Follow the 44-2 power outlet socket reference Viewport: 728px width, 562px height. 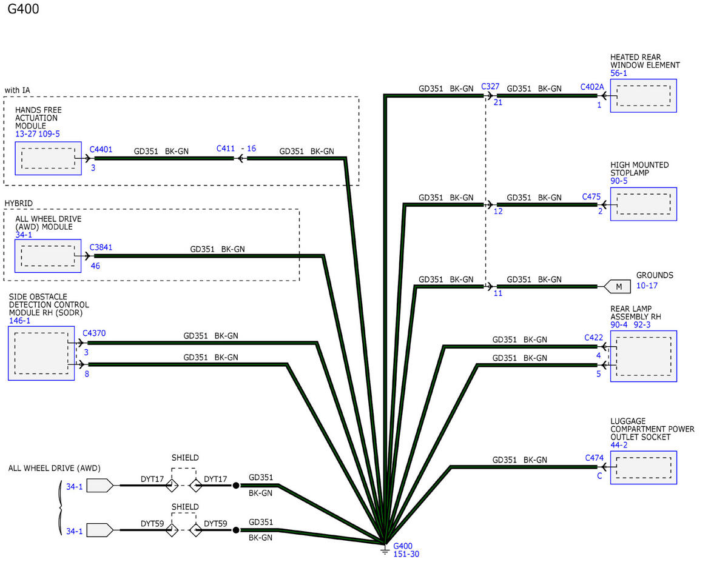[x=619, y=445]
